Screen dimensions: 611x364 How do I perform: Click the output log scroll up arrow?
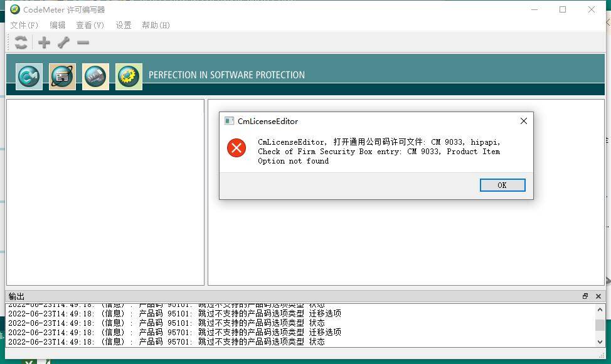(600, 309)
